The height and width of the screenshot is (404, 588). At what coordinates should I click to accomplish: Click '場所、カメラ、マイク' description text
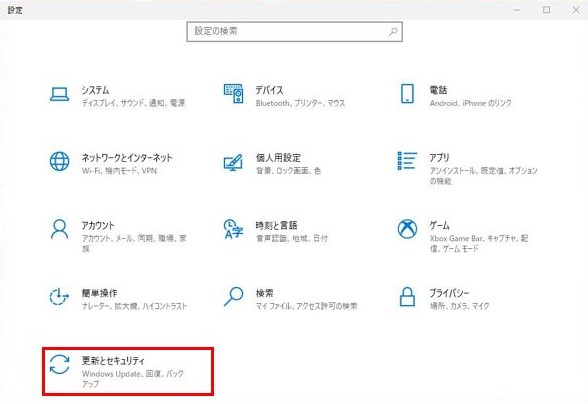point(459,306)
